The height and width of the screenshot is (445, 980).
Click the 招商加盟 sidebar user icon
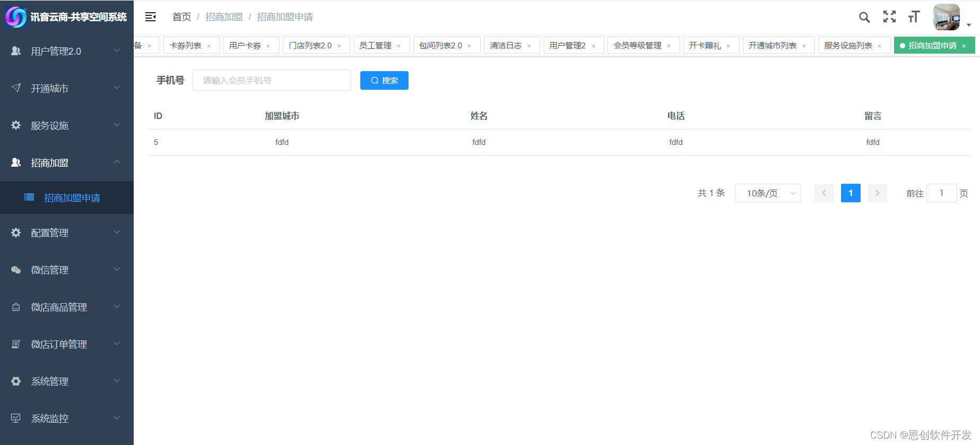pos(16,162)
